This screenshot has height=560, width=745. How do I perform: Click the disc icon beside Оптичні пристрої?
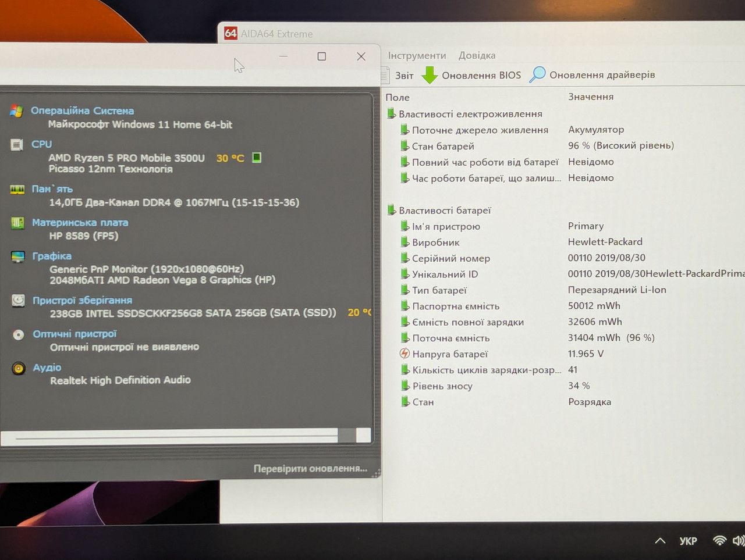coord(19,334)
